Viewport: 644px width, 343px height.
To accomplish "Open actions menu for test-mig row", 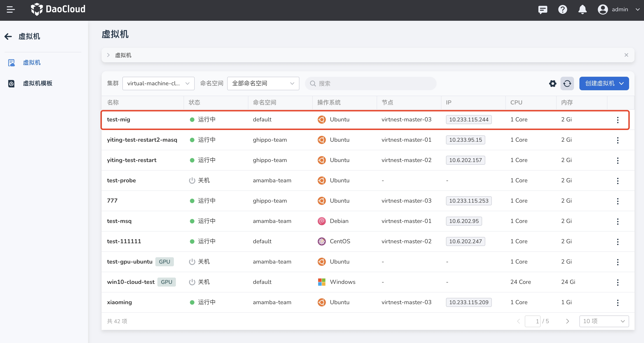I will [x=618, y=120].
